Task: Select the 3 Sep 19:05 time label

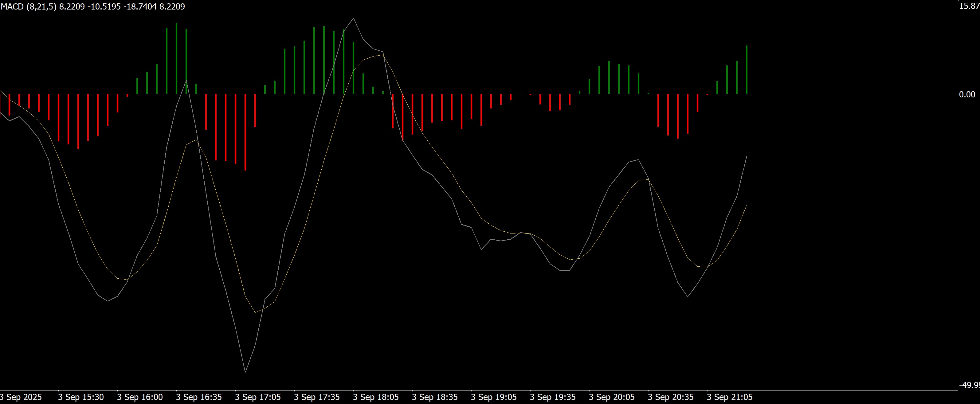Action: pos(493,397)
